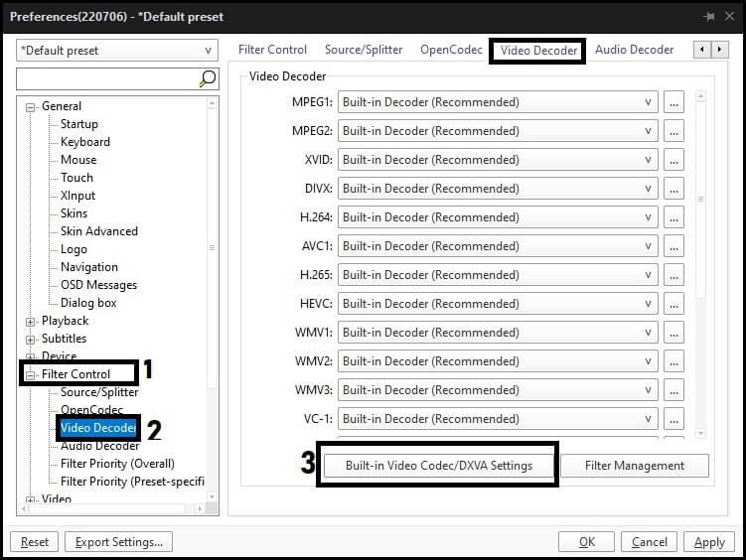Pin the Preferences window
The height and width of the screenshot is (560, 746).
[709, 17]
